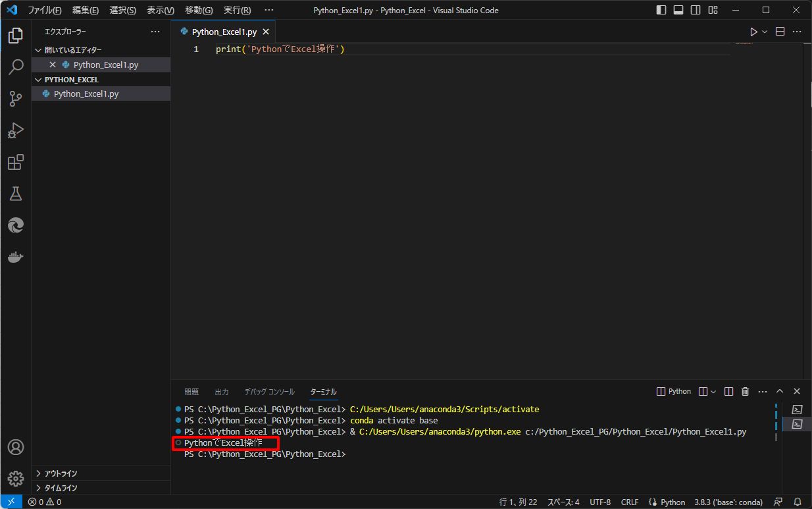Toggle primary sidebar layout button
Image resolution: width=812 pixels, height=509 pixels.
pyautogui.click(x=661, y=10)
